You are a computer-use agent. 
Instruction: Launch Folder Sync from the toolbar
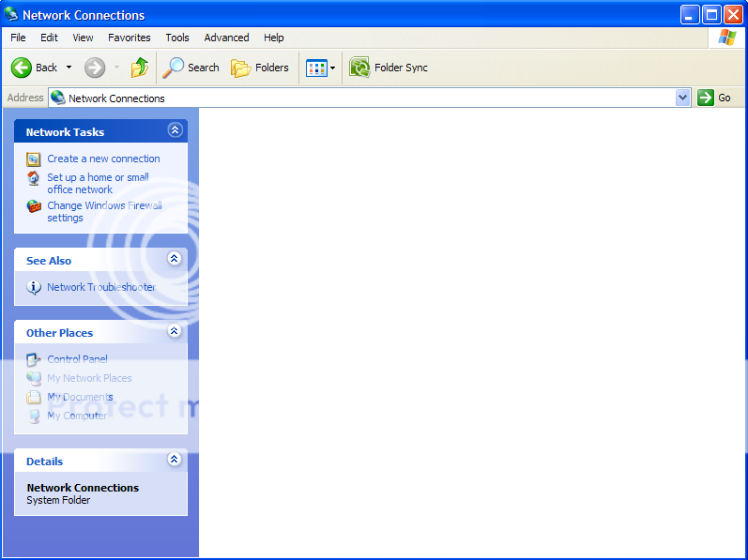[x=389, y=68]
